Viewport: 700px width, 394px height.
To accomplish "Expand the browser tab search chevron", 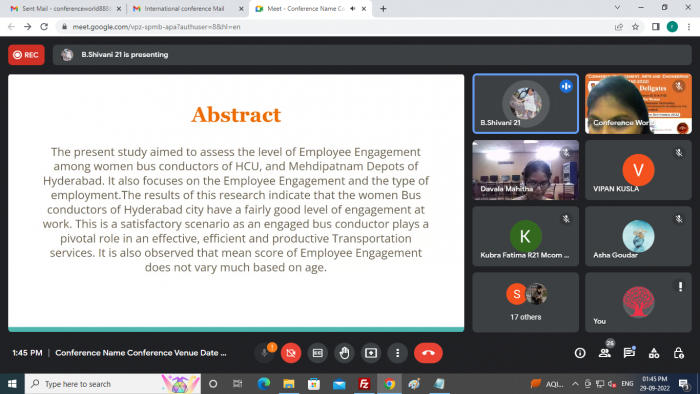I will [617, 8].
